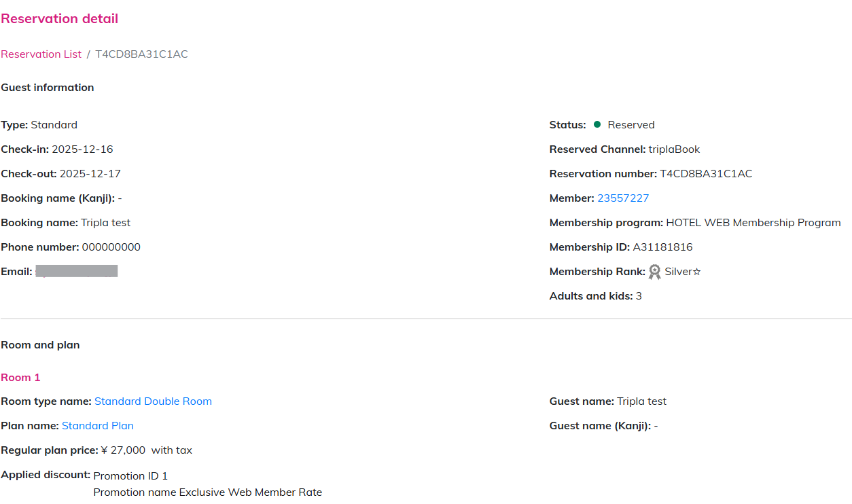852x504 pixels.
Task: Click the Exclusive Web Member Rate promotion name
Action: point(250,492)
